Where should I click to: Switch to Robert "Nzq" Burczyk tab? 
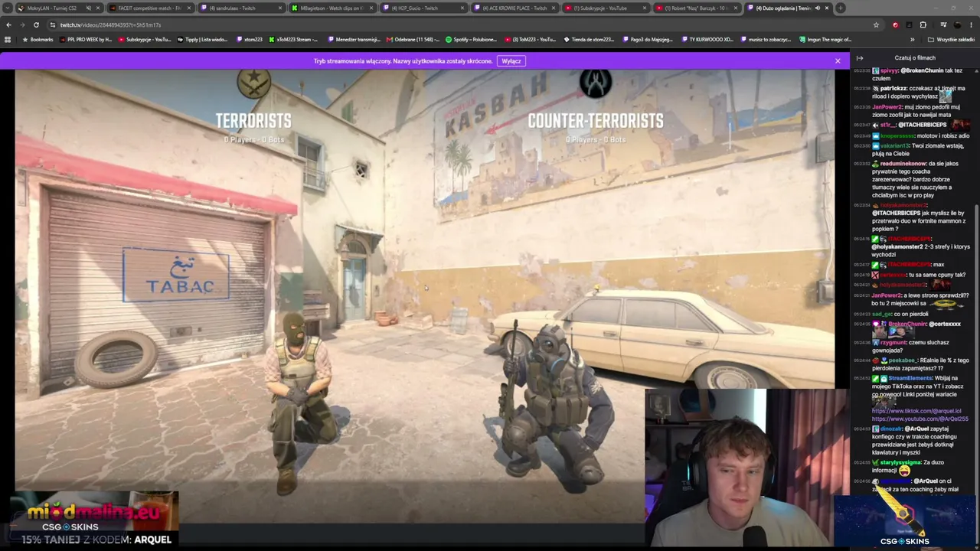pyautogui.click(x=696, y=8)
